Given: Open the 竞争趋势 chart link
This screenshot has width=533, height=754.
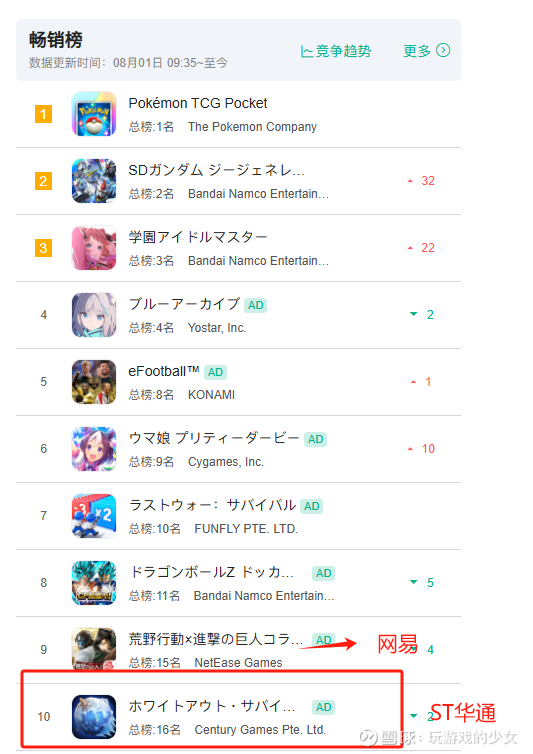Looking at the screenshot, I should 336,51.
